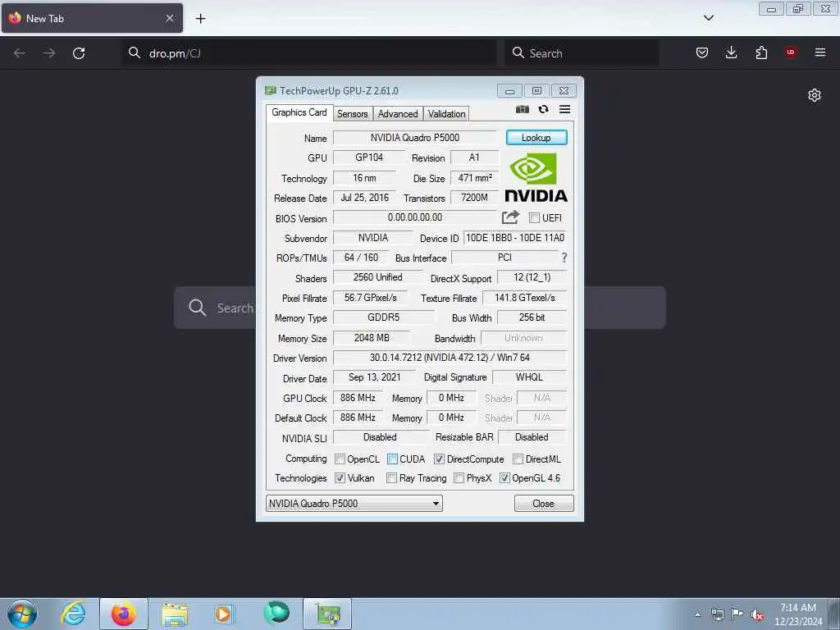This screenshot has width=840, height=630.
Task: Click the BIOS Version value field
Action: [415, 217]
